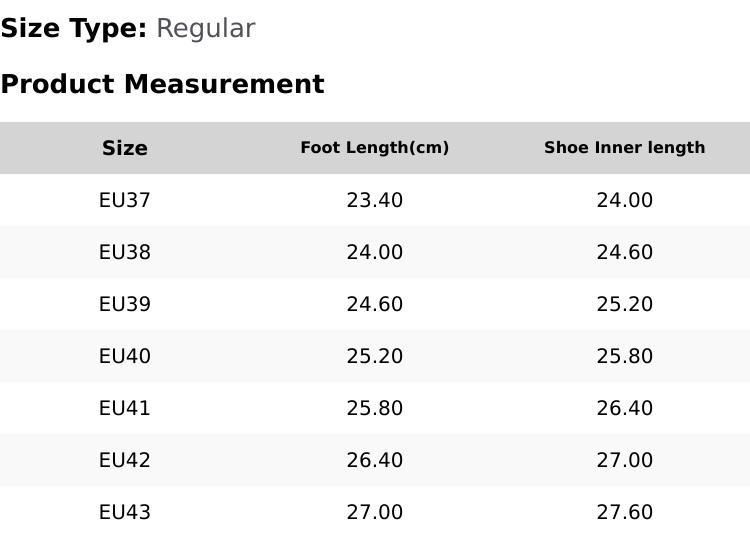Image resolution: width=750 pixels, height=538 pixels.
Task: Click the foot length value for EU40
Action: [x=374, y=356]
